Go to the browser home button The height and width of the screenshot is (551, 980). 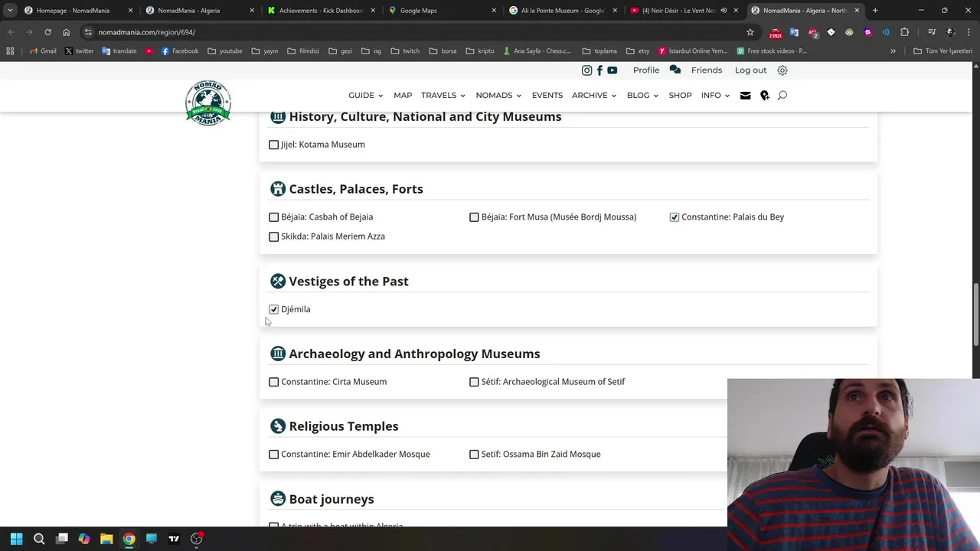(x=67, y=32)
